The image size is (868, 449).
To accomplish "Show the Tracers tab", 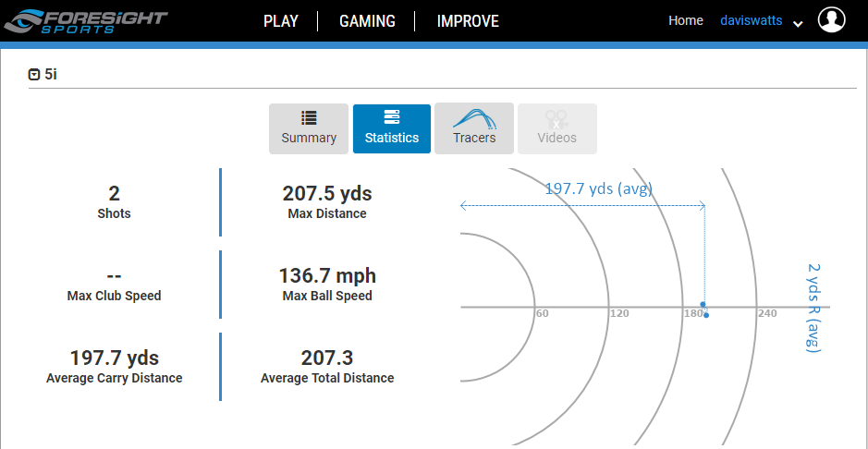I will coord(474,128).
